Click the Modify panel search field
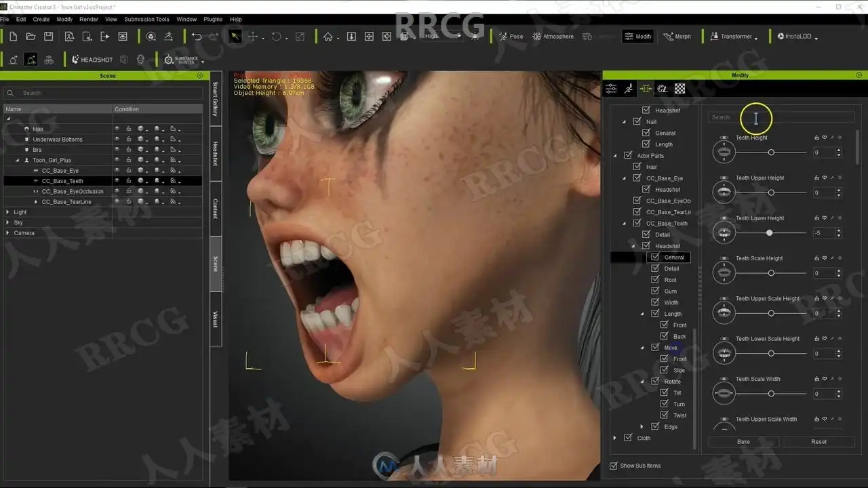The height and width of the screenshot is (488, 868). [x=781, y=117]
